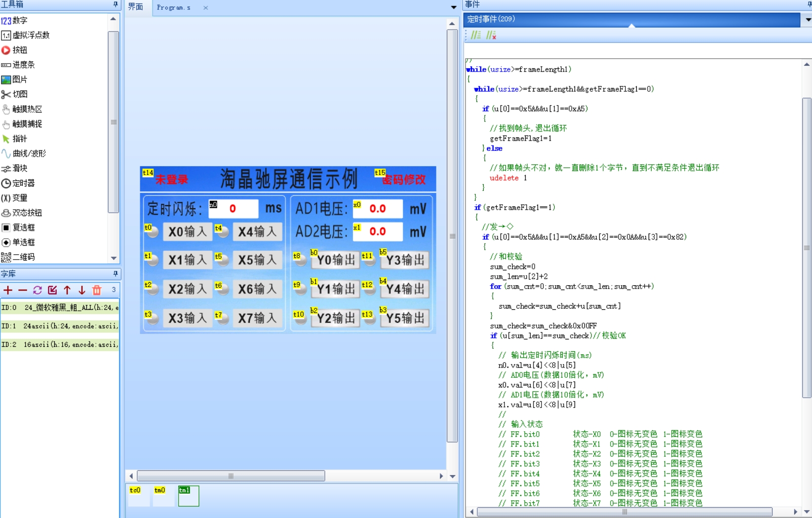The image size is (812, 518).
Task: Select the 变量 variable control in toolbox
Action: [x=14, y=198]
